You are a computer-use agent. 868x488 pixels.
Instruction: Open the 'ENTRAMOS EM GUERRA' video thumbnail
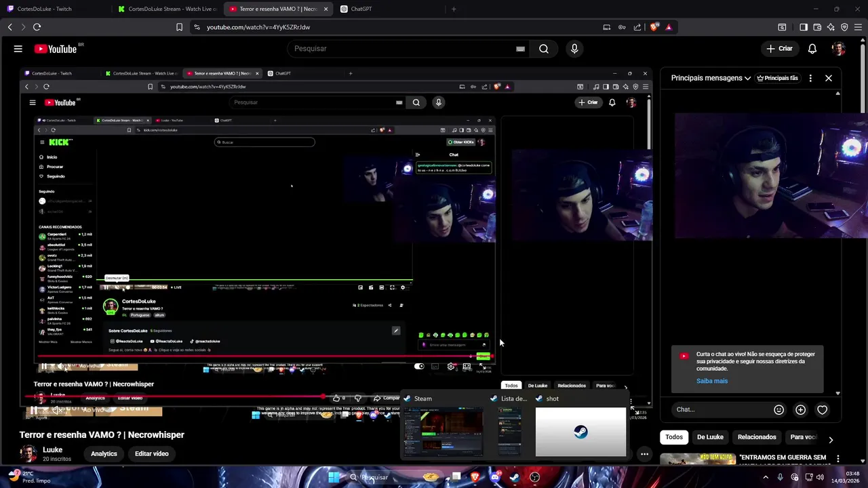tap(698, 460)
